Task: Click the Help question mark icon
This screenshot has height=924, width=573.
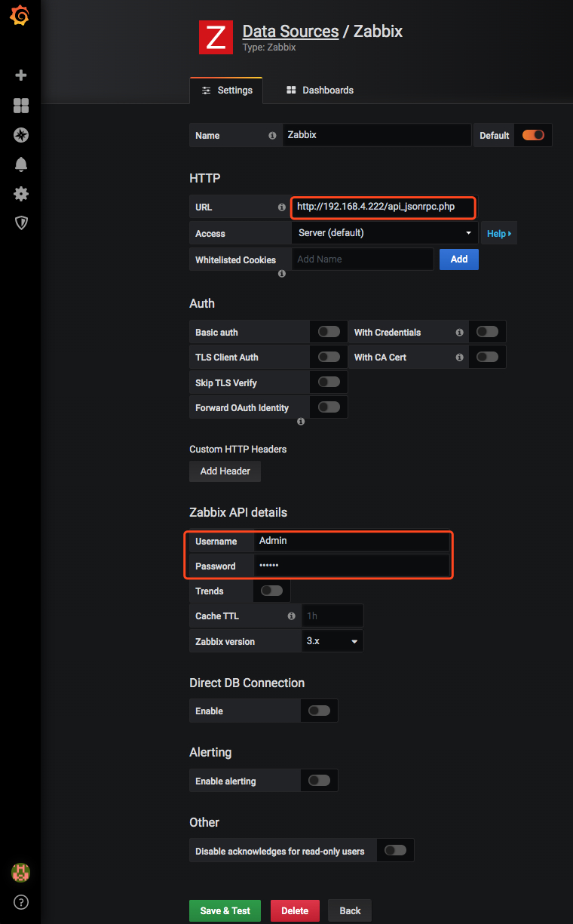Action: [x=21, y=902]
